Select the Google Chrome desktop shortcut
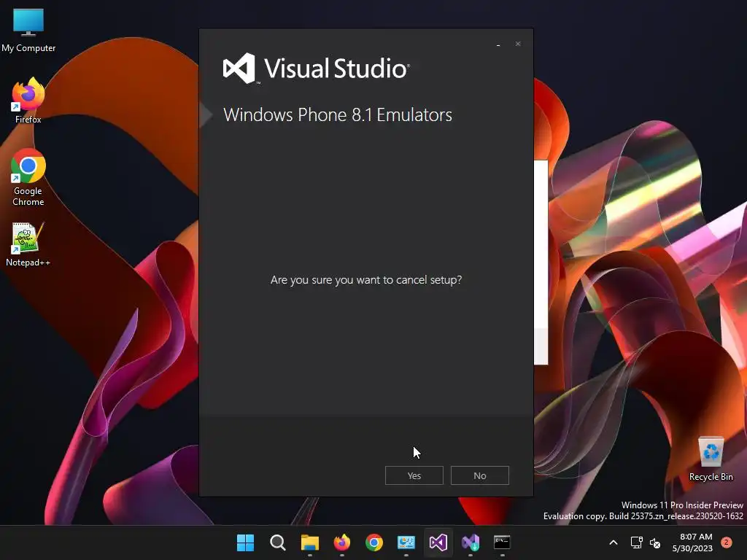The width and height of the screenshot is (747, 560). click(28, 177)
